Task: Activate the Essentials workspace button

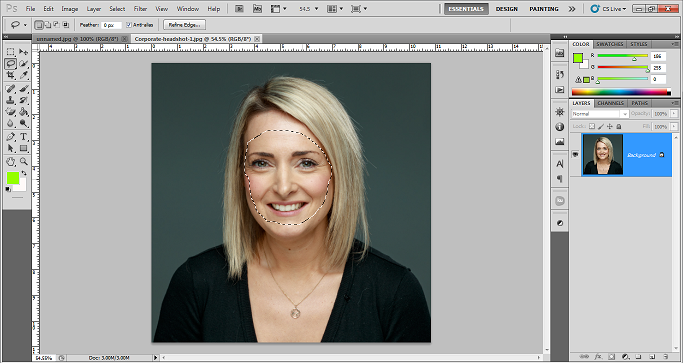Action: tap(466, 9)
